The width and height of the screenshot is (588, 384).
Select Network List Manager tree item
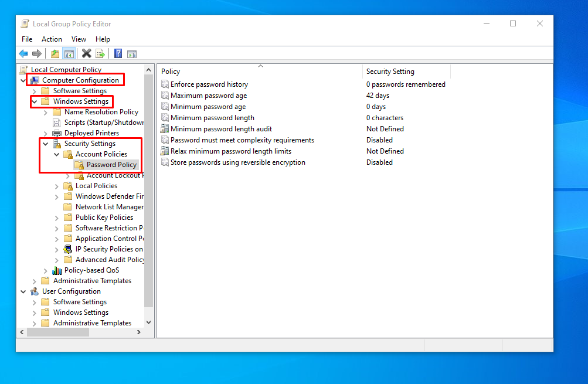coord(110,207)
